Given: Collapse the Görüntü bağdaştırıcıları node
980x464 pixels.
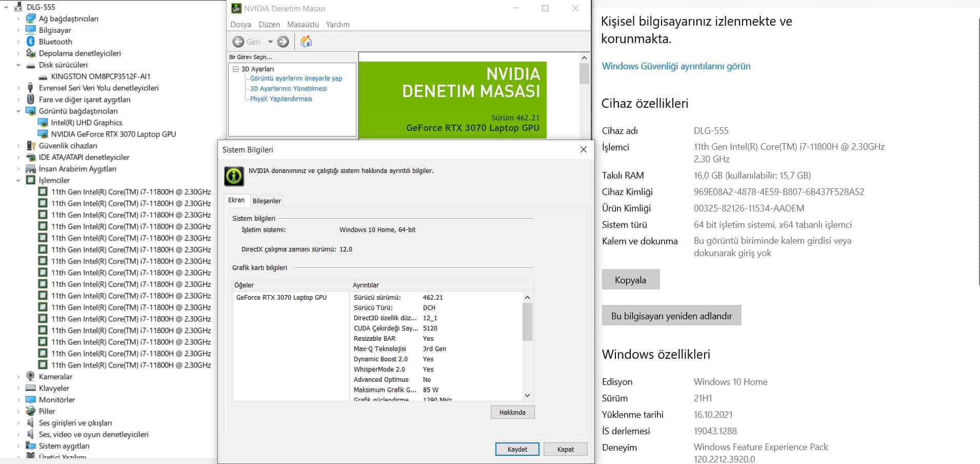Looking at the screenshot, I should 18,111.
